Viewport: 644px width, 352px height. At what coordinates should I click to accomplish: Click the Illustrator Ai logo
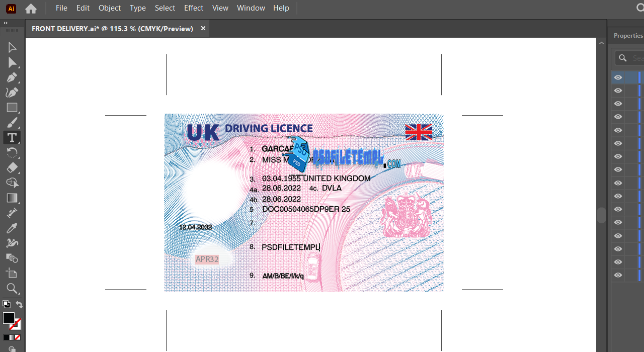(x=11, y=9)
